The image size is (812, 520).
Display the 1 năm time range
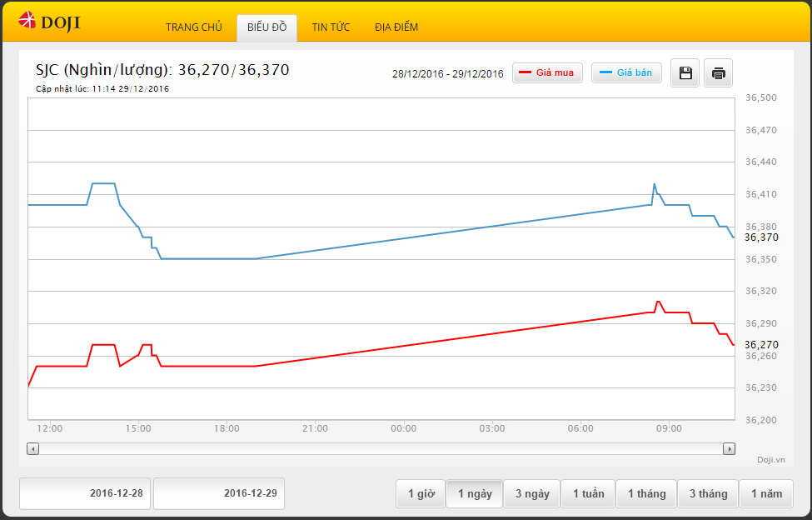tap(766, 493)
